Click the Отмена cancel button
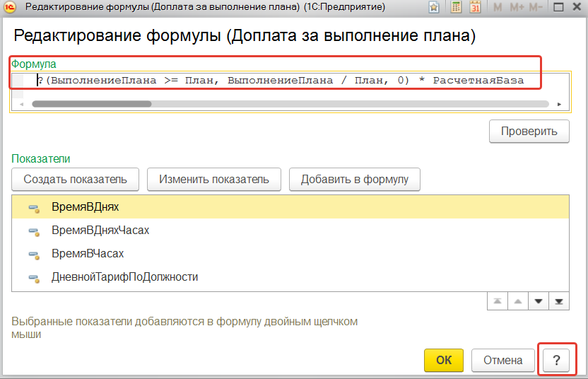Image resolution: width=588 pixels, height=379 pixels. (x=503, y=360)
